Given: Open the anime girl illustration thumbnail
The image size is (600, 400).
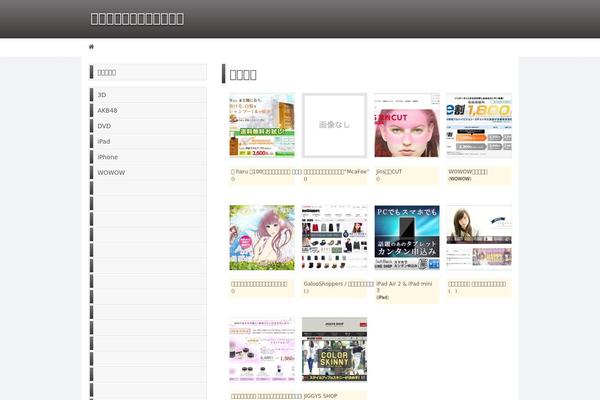Looking at the screenshot, I should tap(262, 237).
